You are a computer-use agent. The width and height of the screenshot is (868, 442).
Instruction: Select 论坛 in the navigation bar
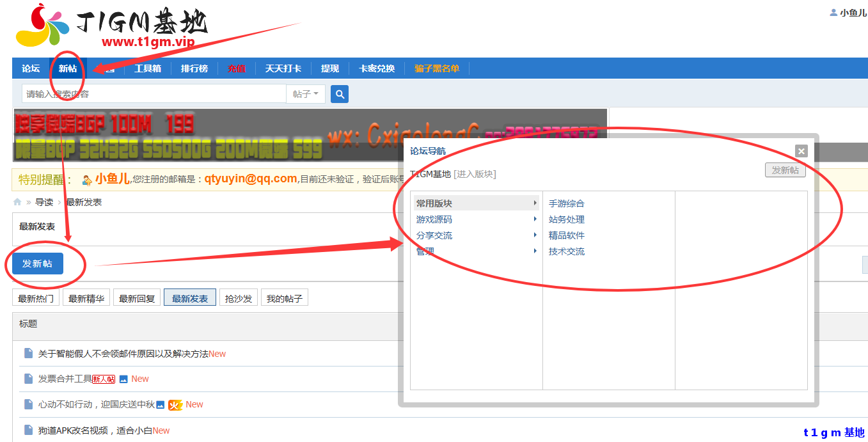click(x=30, y=68)
